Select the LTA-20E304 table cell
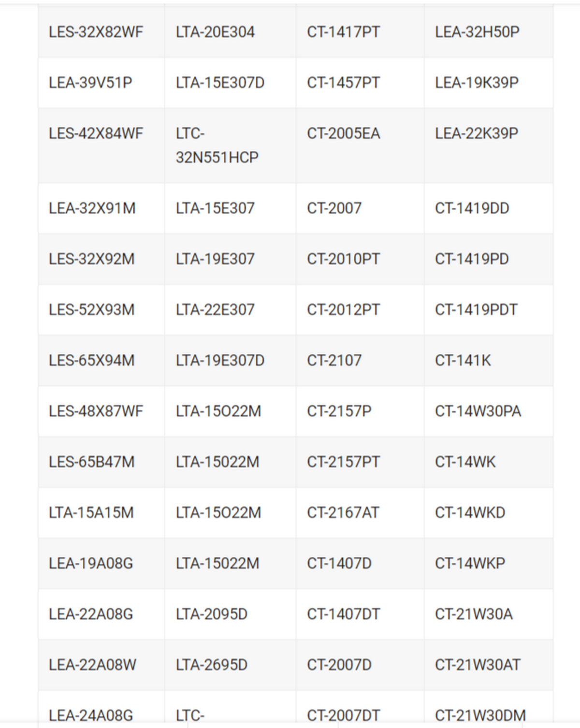This screenshot has width=580, height=728. coord(215,32)
